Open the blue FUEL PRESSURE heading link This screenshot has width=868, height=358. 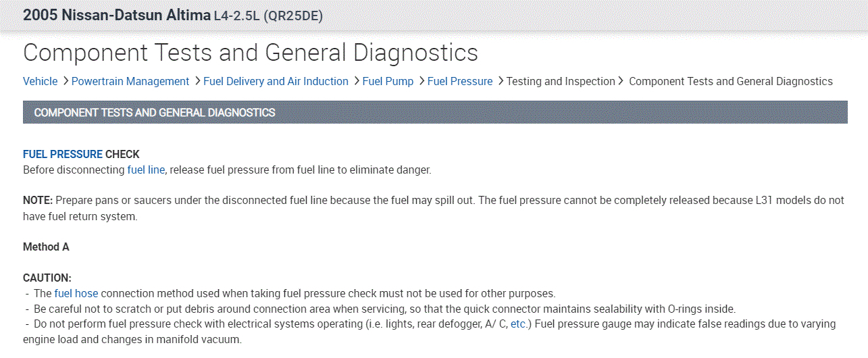point(63,155)
